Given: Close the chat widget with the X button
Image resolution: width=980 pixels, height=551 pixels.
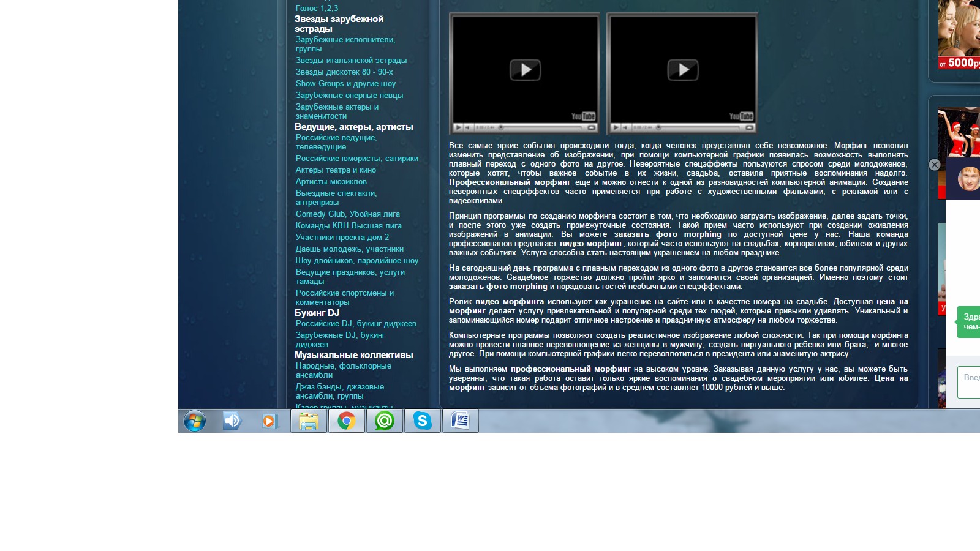Looking at the screenshot, I should coord(934,165).
